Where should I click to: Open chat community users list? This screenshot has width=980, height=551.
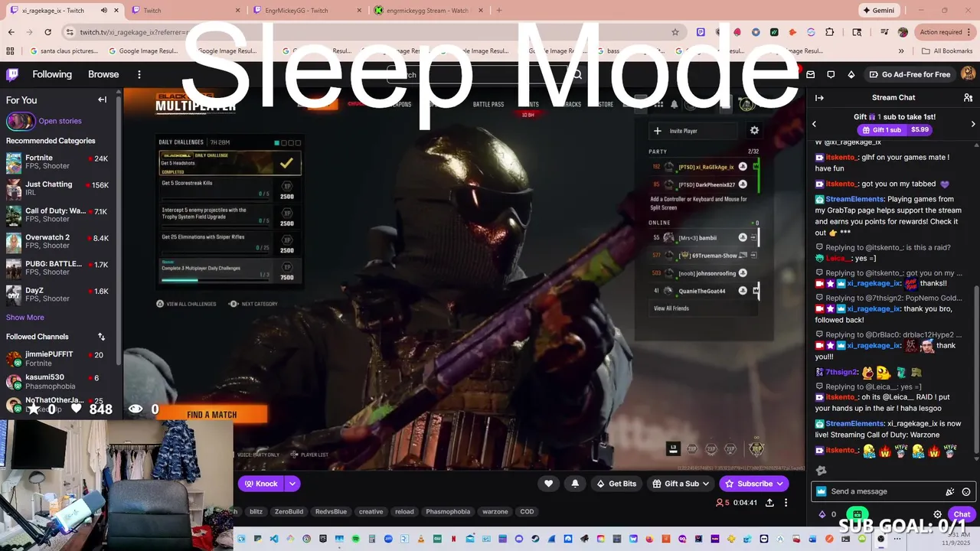968,97
